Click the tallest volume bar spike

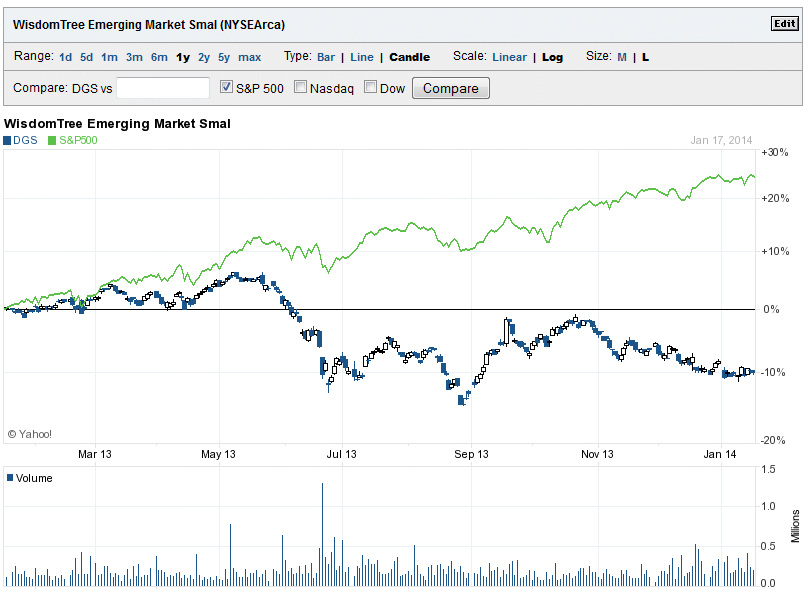[x=323, y=534]
